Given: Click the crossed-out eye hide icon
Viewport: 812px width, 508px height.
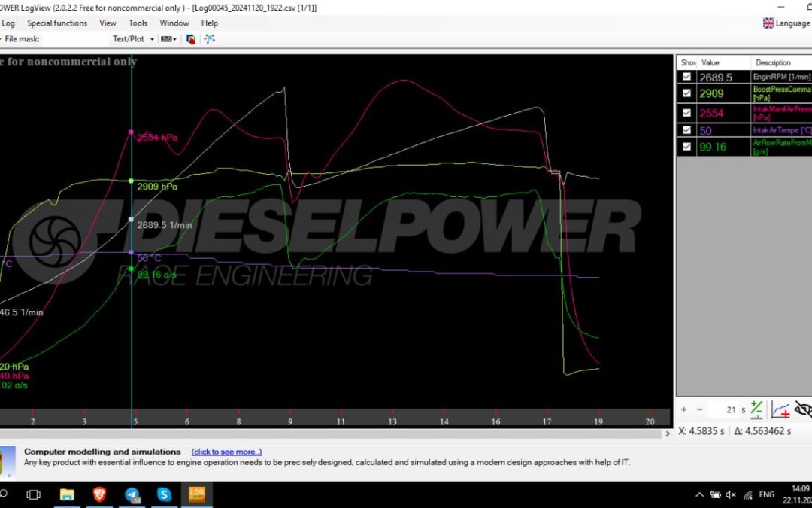Looking at the screenshot, I should pyautogui.click(x=803, y=409).
